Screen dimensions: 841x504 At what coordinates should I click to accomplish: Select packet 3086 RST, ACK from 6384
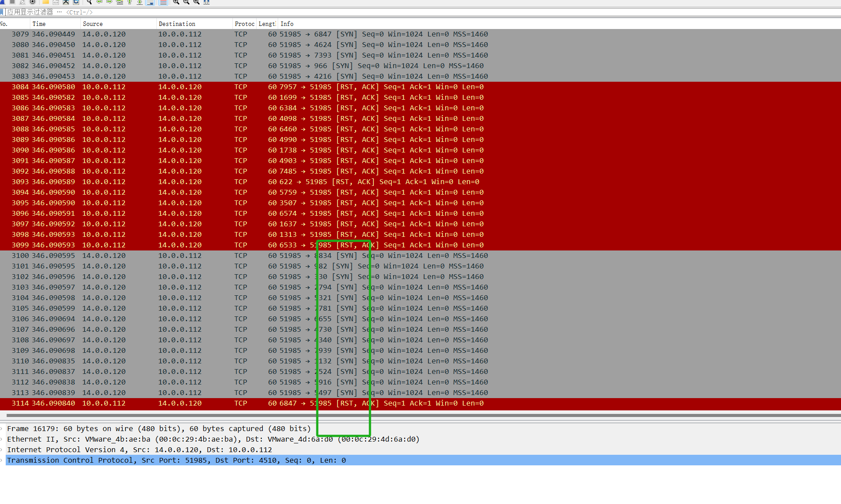click(420, 108)
